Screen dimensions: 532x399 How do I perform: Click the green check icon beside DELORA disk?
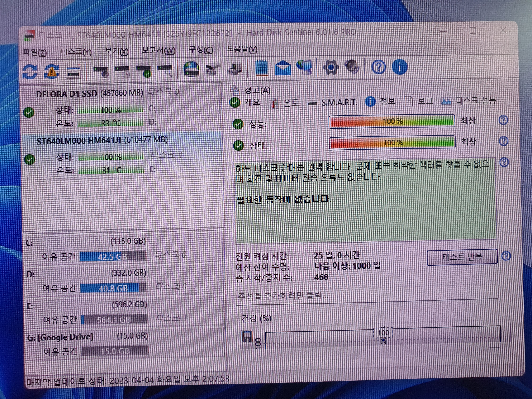pyautogui.click(x=29, y=112)
